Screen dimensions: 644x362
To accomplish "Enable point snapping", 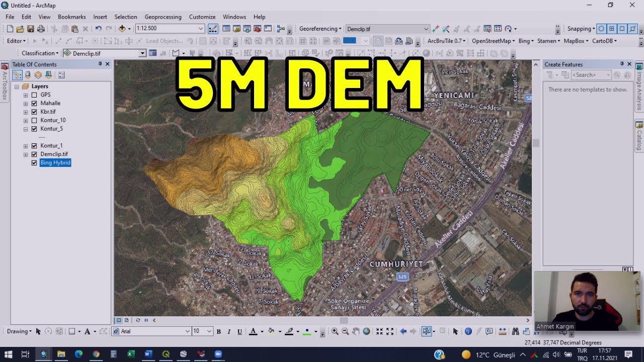I will [601, 29].
